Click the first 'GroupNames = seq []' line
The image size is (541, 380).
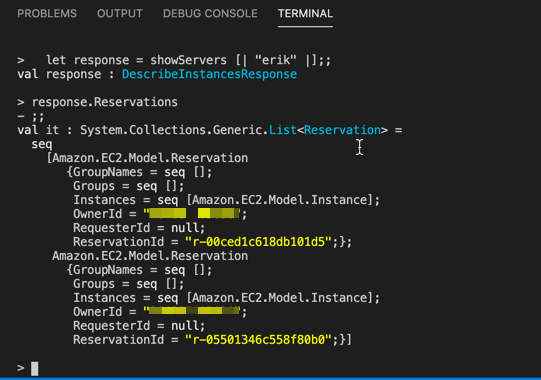(139, 172)
